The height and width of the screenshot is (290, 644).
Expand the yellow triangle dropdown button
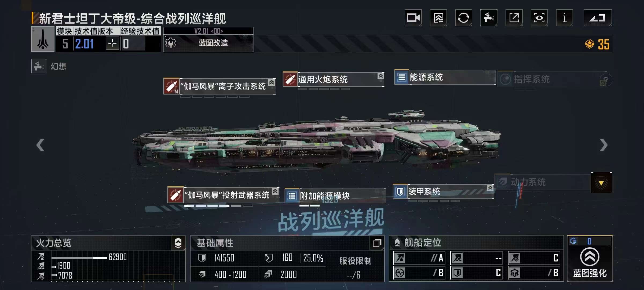coord(601,183)
